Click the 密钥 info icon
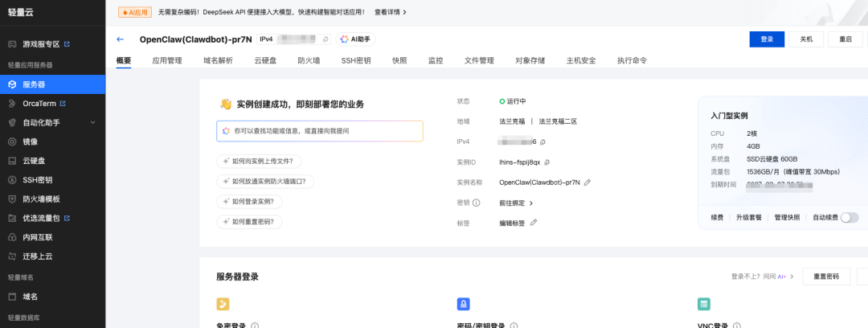 476,203
